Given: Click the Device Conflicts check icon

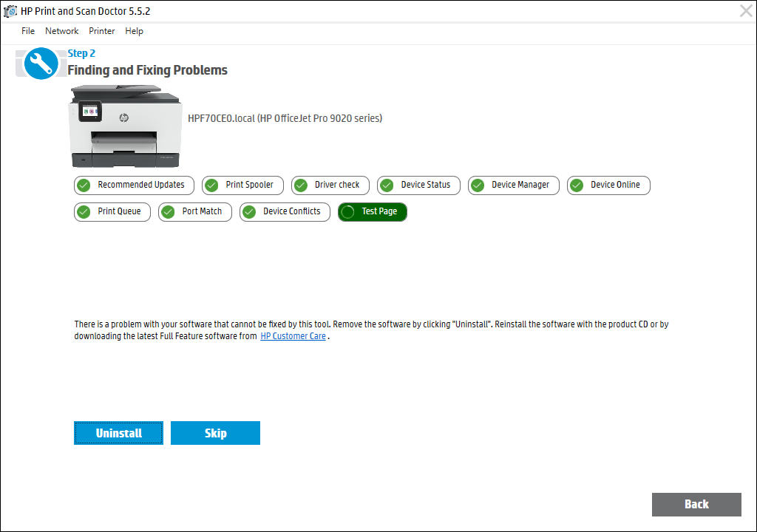Looking at the screenshot, I should [251, 212].
